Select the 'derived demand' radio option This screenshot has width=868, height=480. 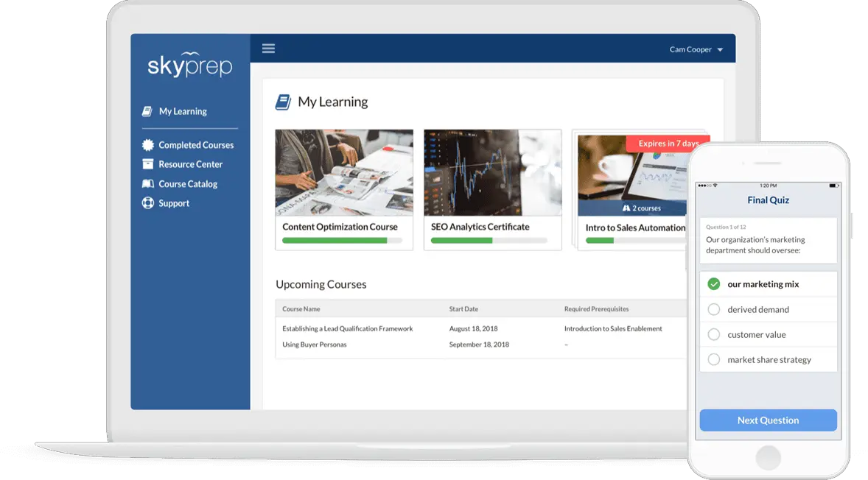point(713,309)
